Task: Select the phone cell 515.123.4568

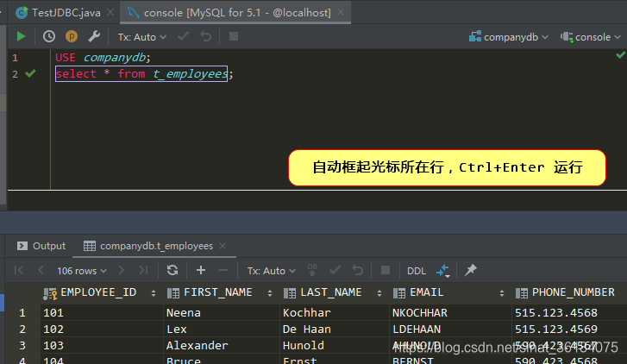Action: (x=569, y=313)
